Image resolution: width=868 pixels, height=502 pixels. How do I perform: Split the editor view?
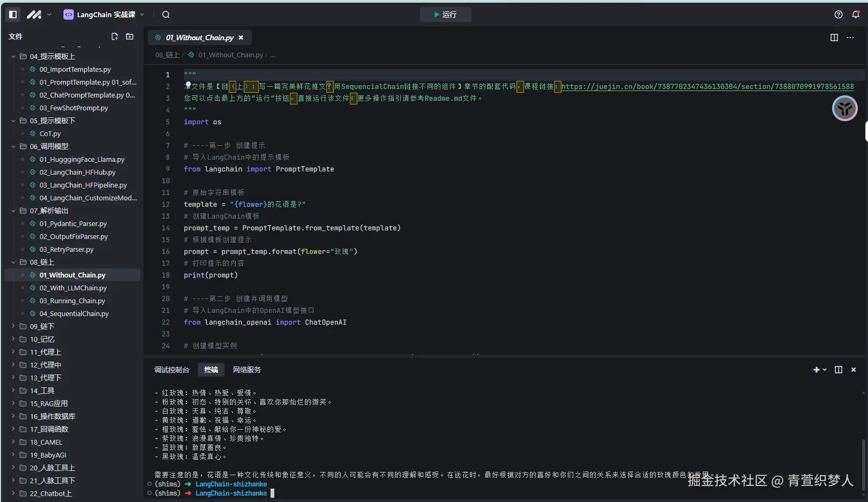click(834, 38)
